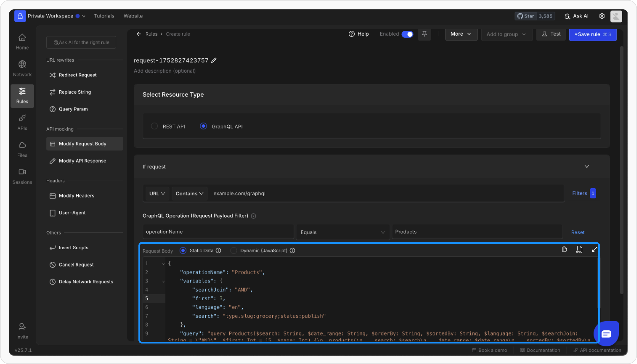Viewport: 637px width, 364px height.
Task: Open the settings gear icon
Action: (602, 16)
